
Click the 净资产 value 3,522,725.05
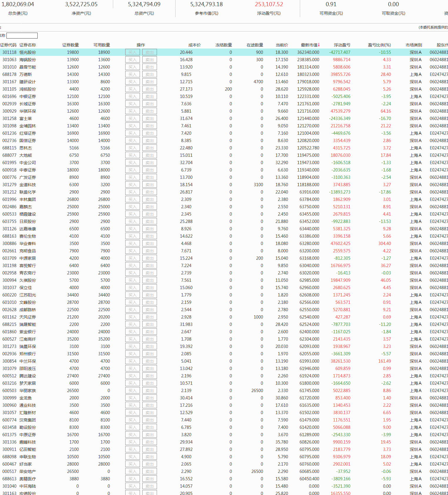point(81,4)
